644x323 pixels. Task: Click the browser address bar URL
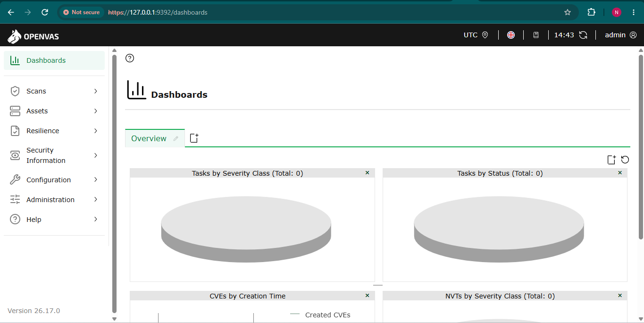pos(158,12)
